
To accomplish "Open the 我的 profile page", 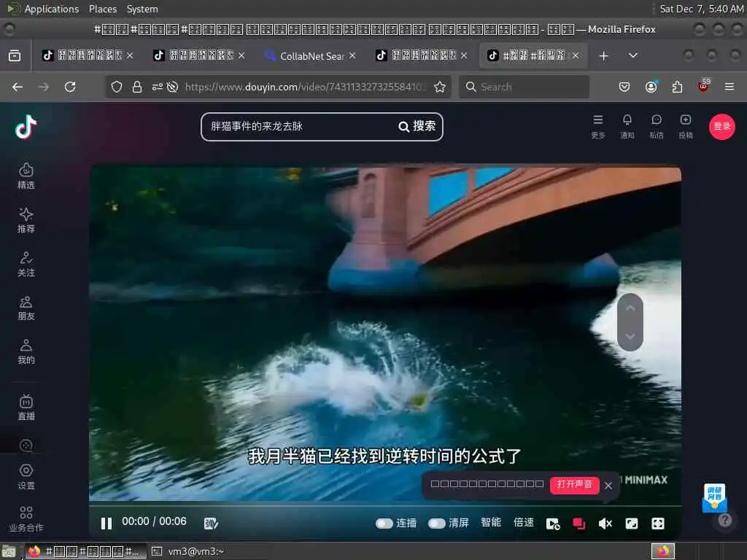I will point(26,351).
